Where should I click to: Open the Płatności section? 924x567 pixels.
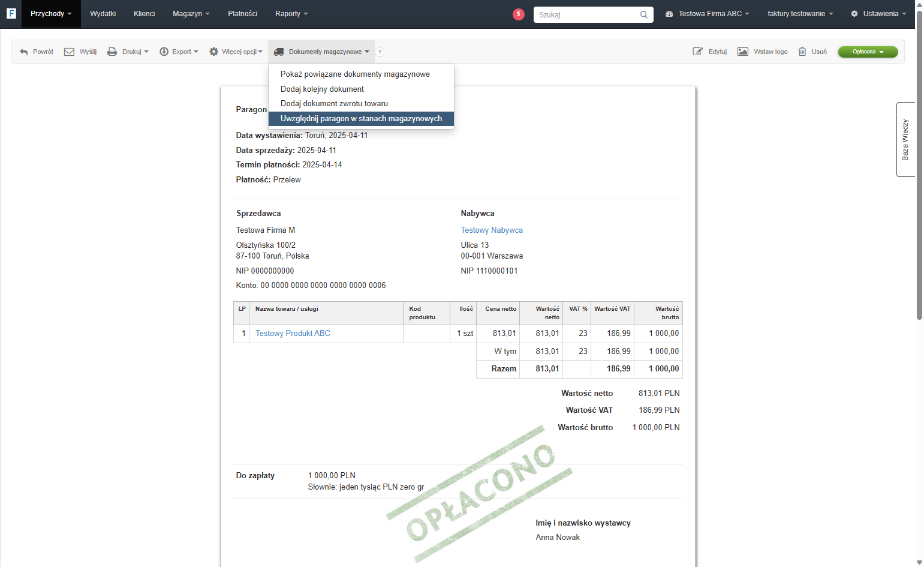pos(242,14)
